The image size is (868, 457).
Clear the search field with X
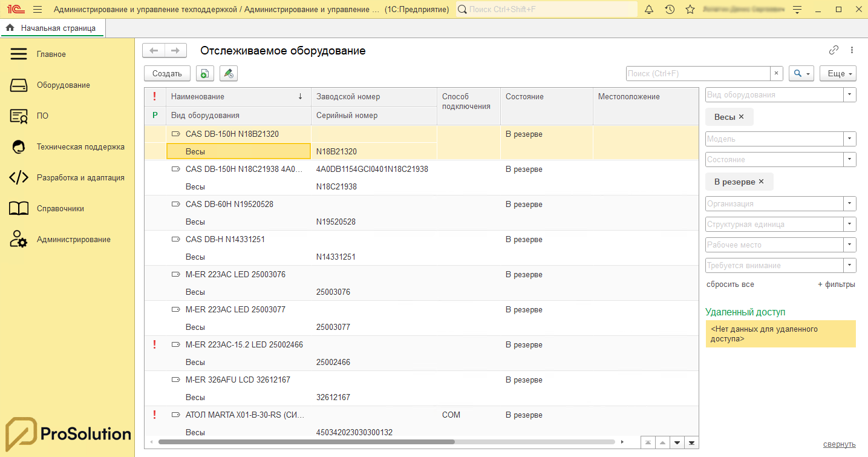click(777, 73)
